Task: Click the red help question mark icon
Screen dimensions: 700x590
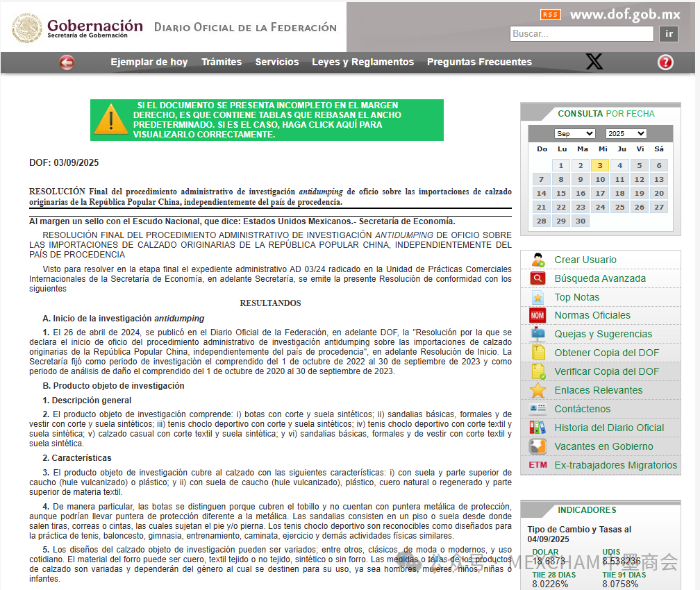Action: (x=665, y=62)
